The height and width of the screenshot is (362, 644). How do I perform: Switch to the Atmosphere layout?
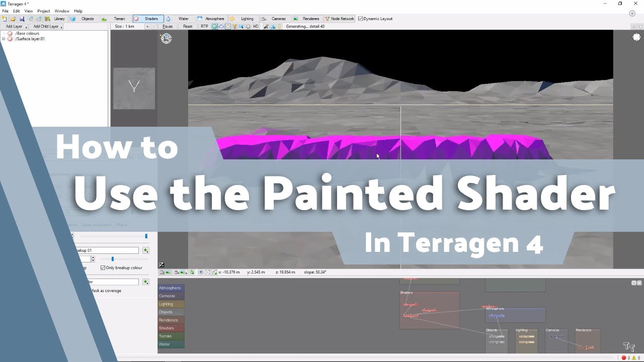point(211,19)
